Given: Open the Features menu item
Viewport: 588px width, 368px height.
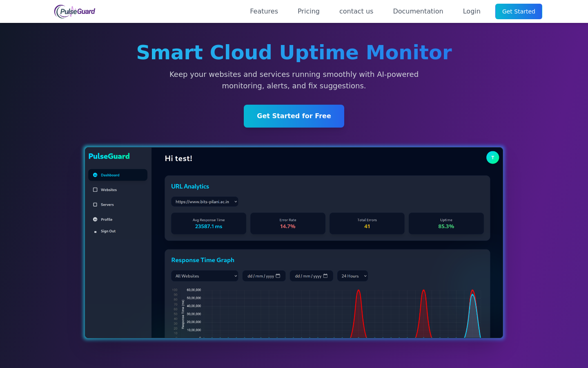Looking at the screenshot, I should [264, 11].
